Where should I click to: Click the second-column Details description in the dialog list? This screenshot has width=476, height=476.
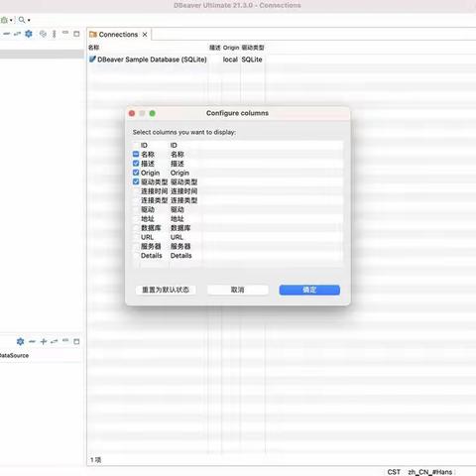pyautogui.click(x=181, y=256)
